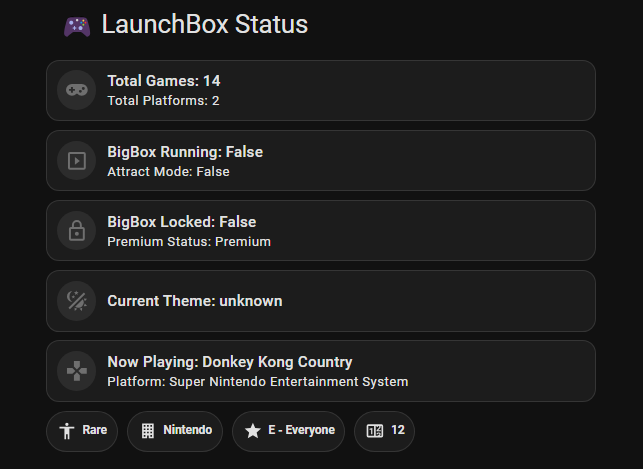Click the play box icon for BigBox Running
This screenshot has width=643, height=469.
(77, 161)
